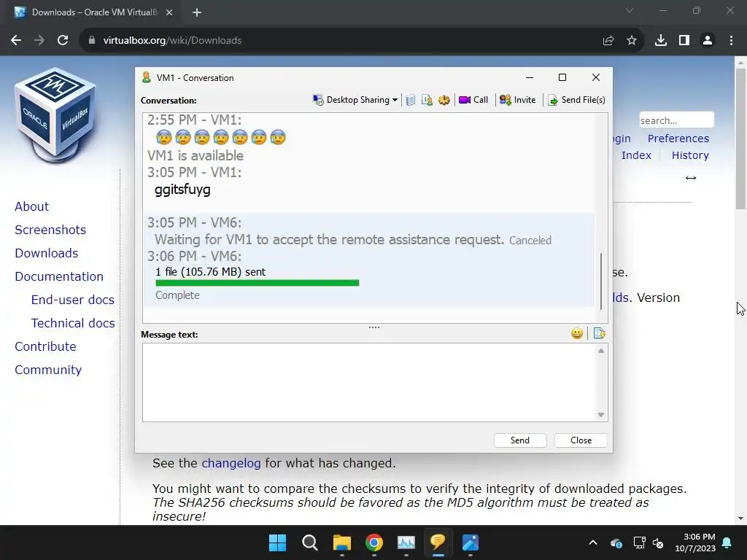Focus the Message text input box
Image resolution: width=747 pixels, height=560 pixels.
(370, 382)
